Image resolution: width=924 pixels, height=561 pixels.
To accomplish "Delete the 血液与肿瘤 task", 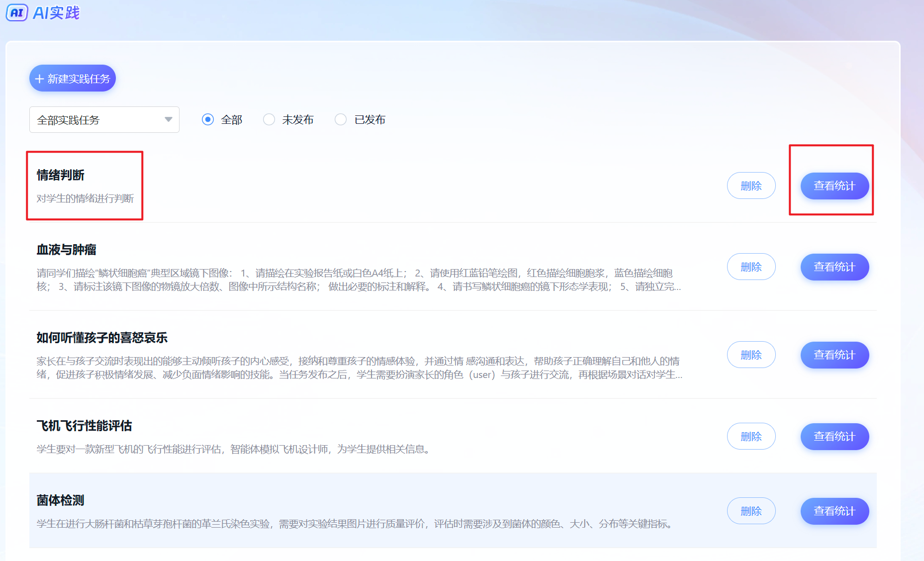I will pyautogui.click(x=751, y=267).
